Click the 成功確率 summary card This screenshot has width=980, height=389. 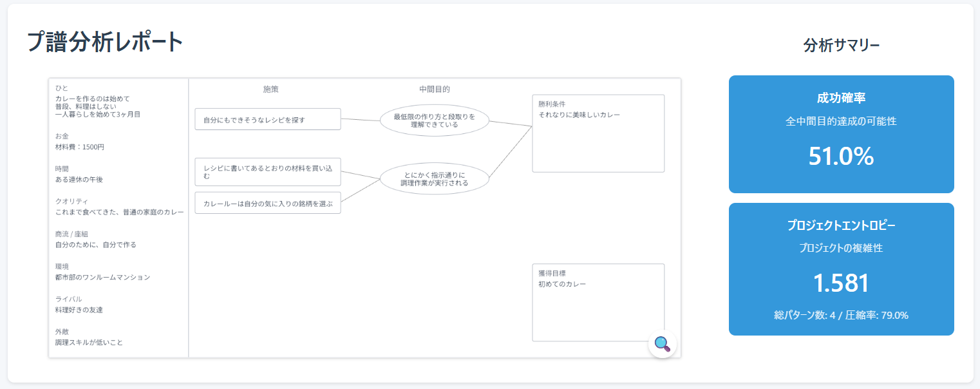pyautogui.click(x=841, y=134)
